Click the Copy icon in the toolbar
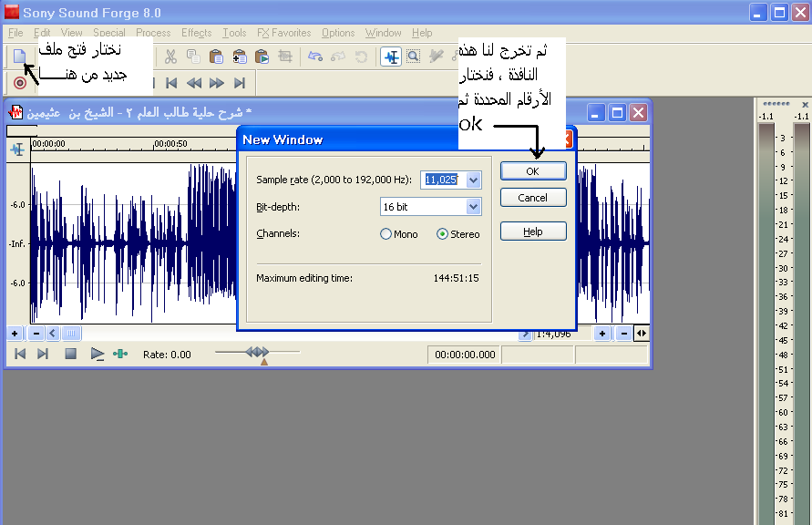The image size is (812, 525). (x=193, y=57)
